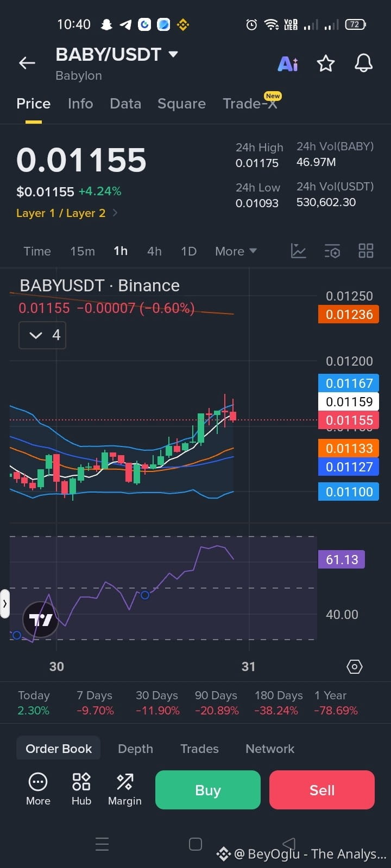
Task: Switch to the Data tab
Action: pyautogui.click(x=125, y=104)
